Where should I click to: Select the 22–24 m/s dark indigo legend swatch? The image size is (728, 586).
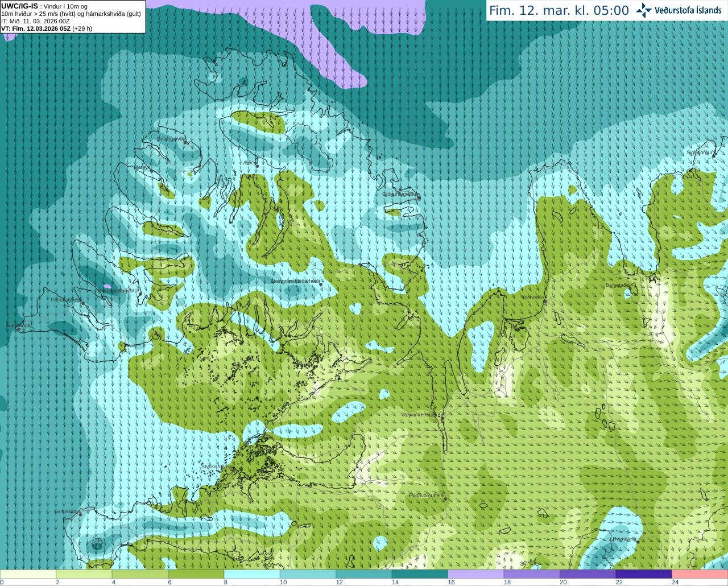pyautogui.click(x=644, y=574)
